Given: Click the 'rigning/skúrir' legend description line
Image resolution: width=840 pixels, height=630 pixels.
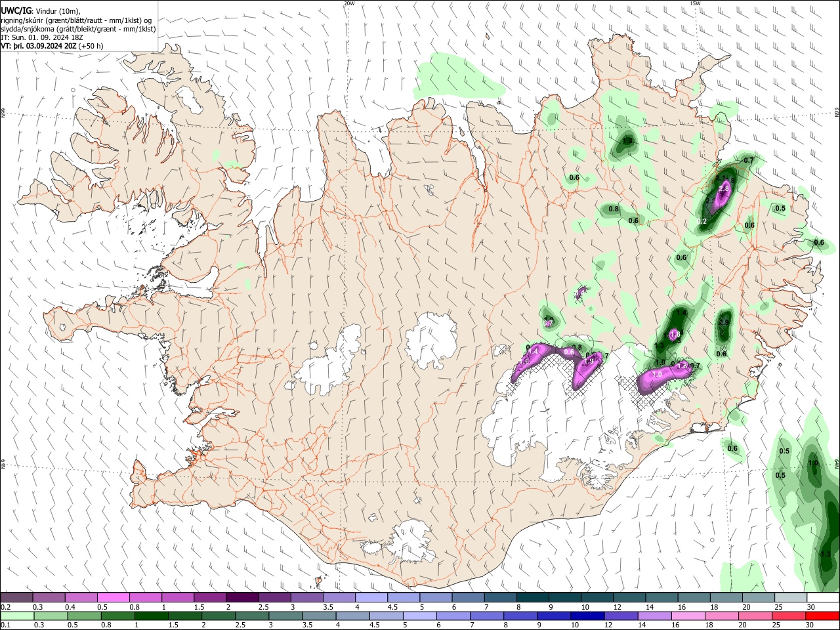Looking at the screenshot, I should pos(76,20).
